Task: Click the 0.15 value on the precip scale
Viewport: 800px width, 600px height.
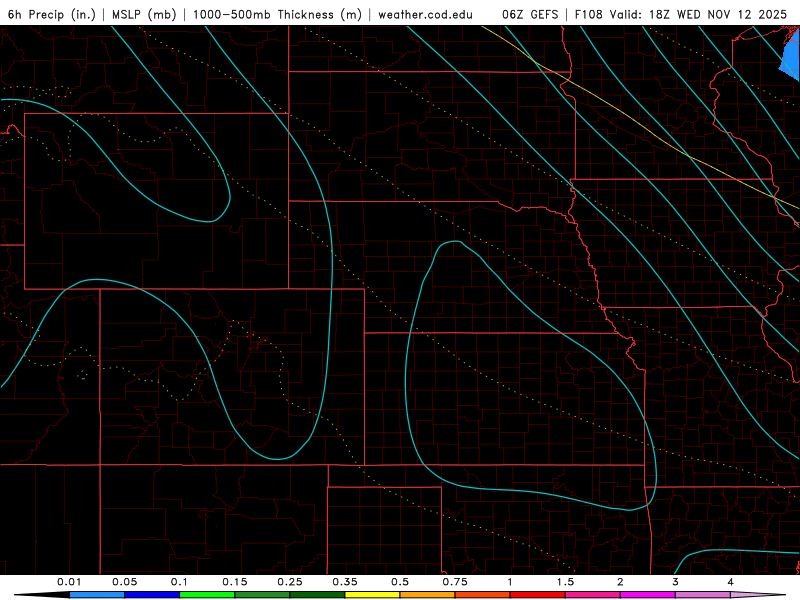Action: 235,582
